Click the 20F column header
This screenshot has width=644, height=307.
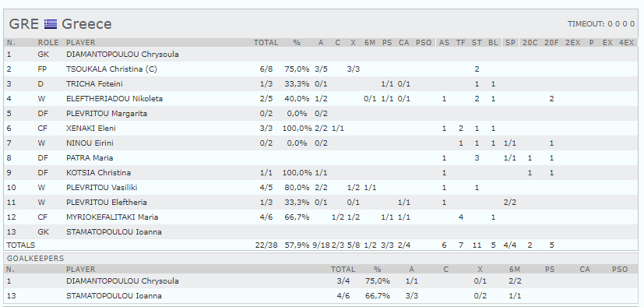pyautogui.click(x=551, y=43)
